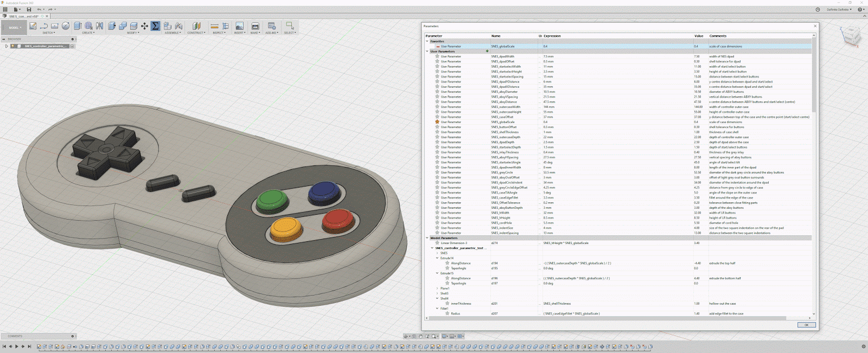The image size is (868, 353).
Task: Click the Insert image icon
Action: 239,26
